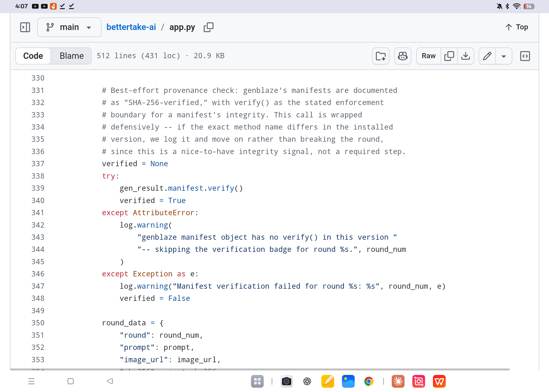
Task: Expand the file tree side panel
Action: 25,27
